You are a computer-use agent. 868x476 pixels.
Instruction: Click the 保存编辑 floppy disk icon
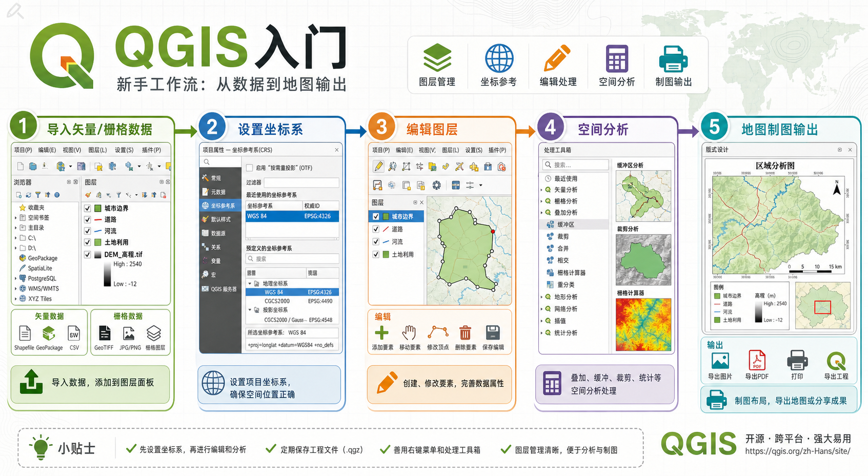tap(493, 333)
